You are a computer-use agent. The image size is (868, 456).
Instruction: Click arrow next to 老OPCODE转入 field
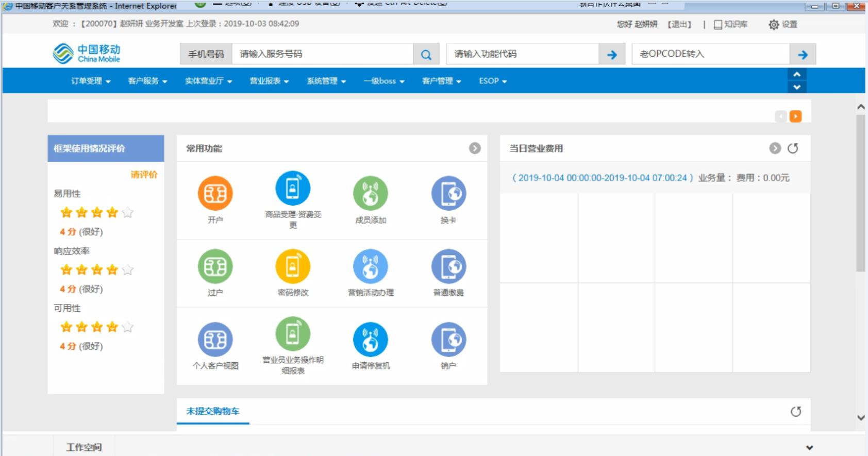tap(803, 54)
